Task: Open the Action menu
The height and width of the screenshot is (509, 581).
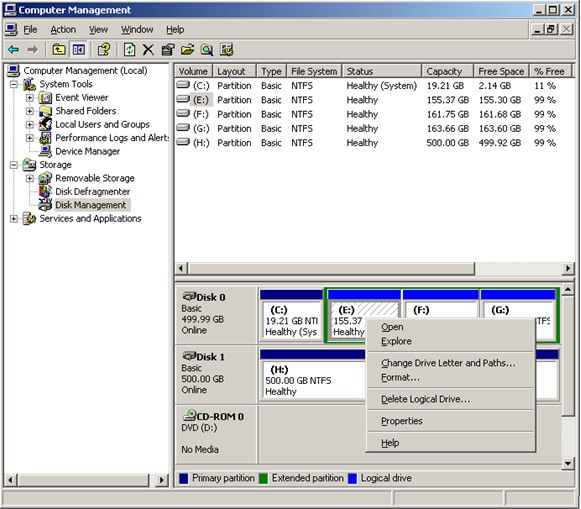Action: (x=63, y=30)
